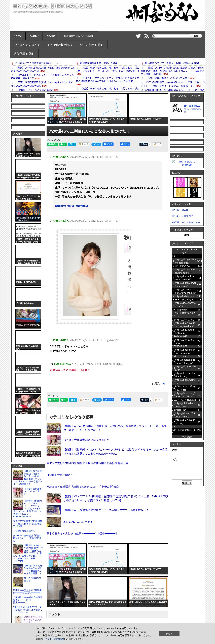
Task: Click the bottom clapping hands applause button
Action: (x=158, y=400)
